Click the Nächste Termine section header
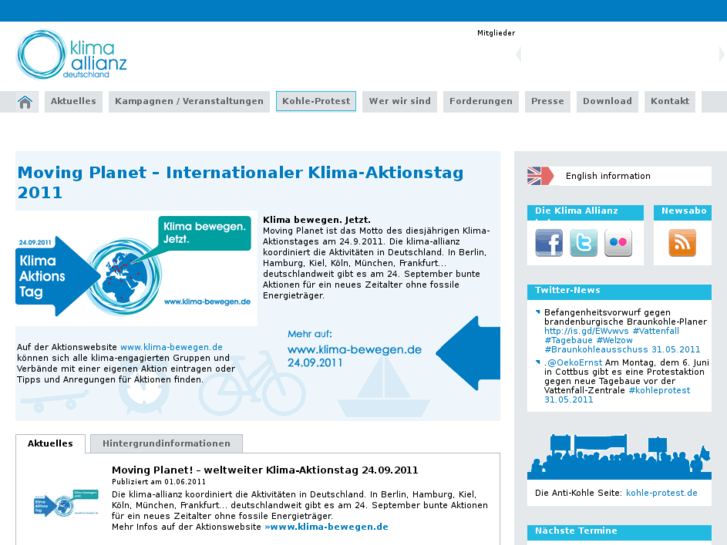The width and height of the screenshot is (727, 545). pyautogui.click(x=619, y=532)
